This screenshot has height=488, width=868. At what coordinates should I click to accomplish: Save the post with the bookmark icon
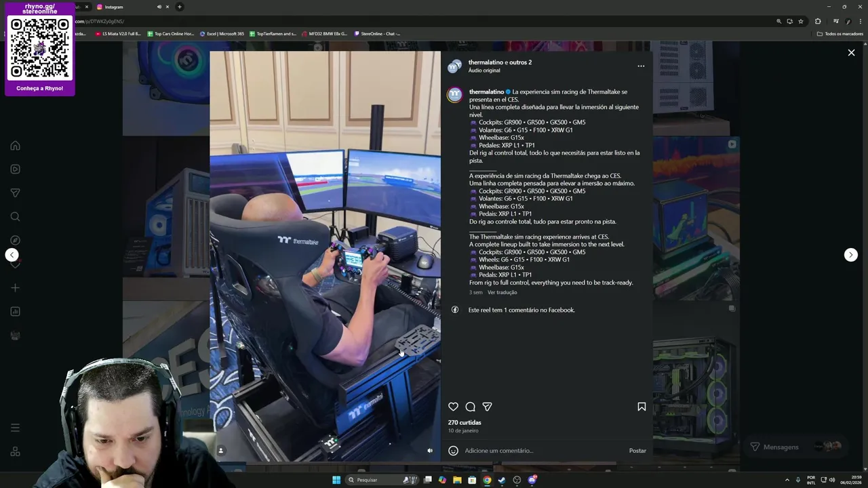[642, 407]
